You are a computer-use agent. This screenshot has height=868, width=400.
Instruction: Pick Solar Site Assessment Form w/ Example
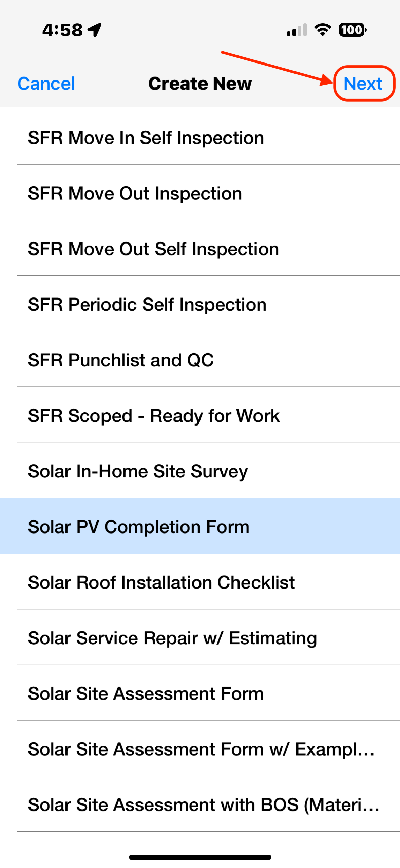tap(200, 748)
